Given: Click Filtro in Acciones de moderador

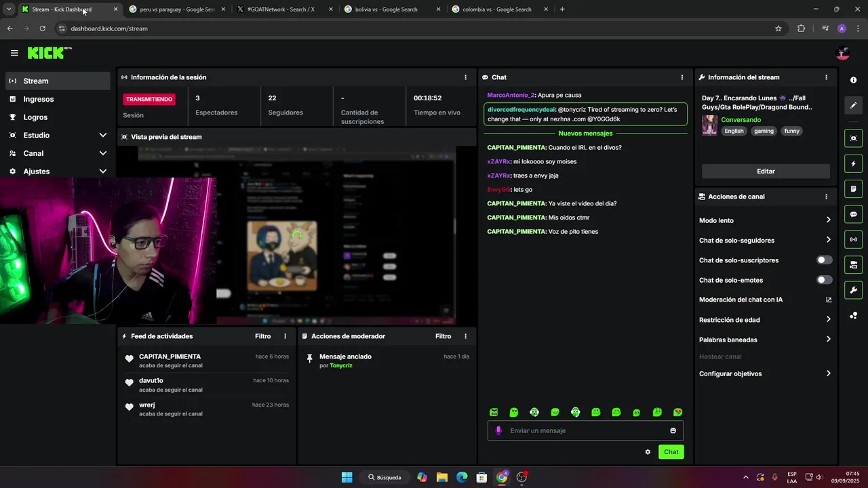Looking at the screenshot, I should pyautogui.click(x=443, y=336).
